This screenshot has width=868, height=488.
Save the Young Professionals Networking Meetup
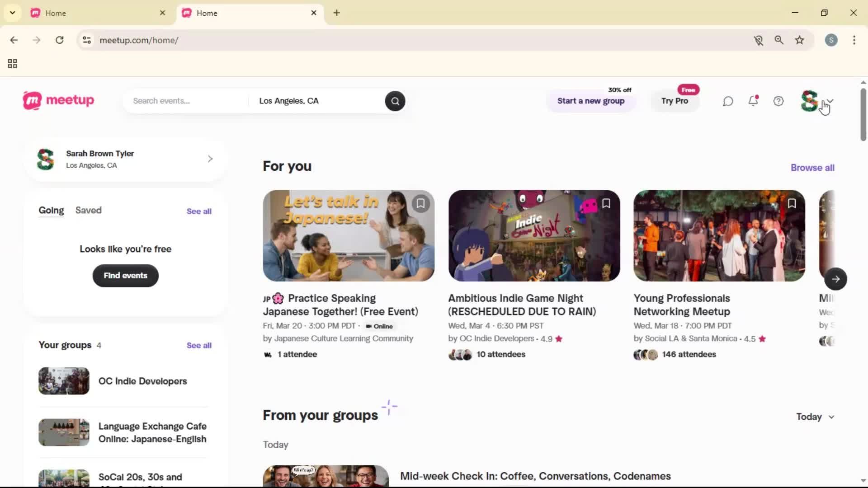[x=793, y=203]
